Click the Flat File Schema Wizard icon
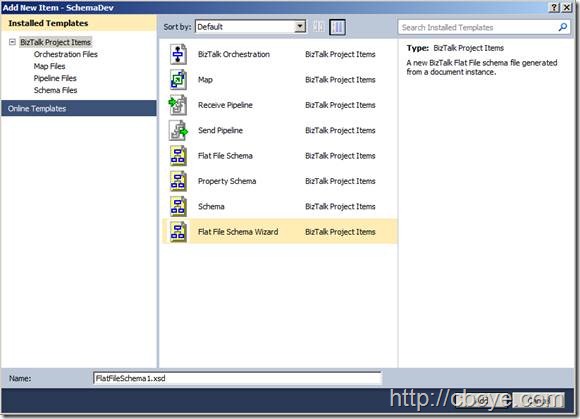 pos(178,232)
